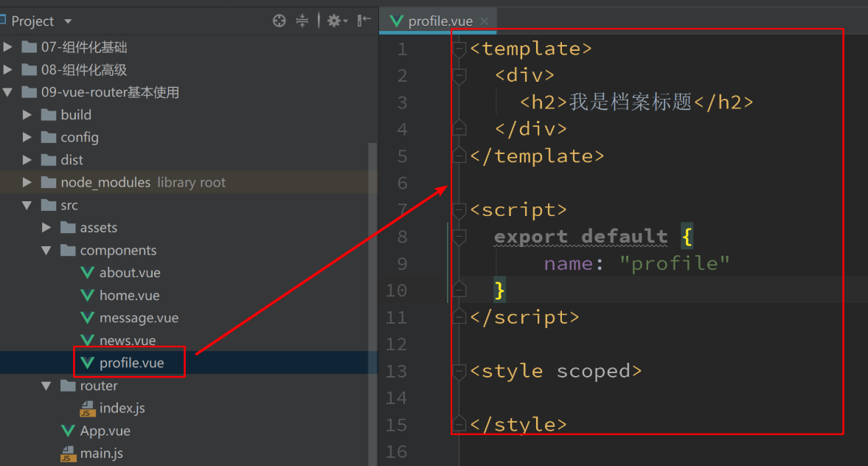Fold the script block at line 7

pyautogui.click(x=459, y=210)
